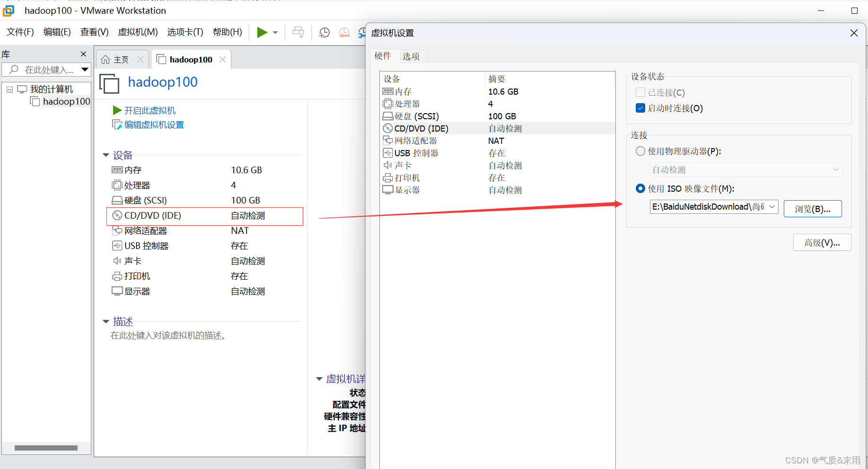Open the ISO image path combo box
The image size is (868, 469).
coord(714,207)
